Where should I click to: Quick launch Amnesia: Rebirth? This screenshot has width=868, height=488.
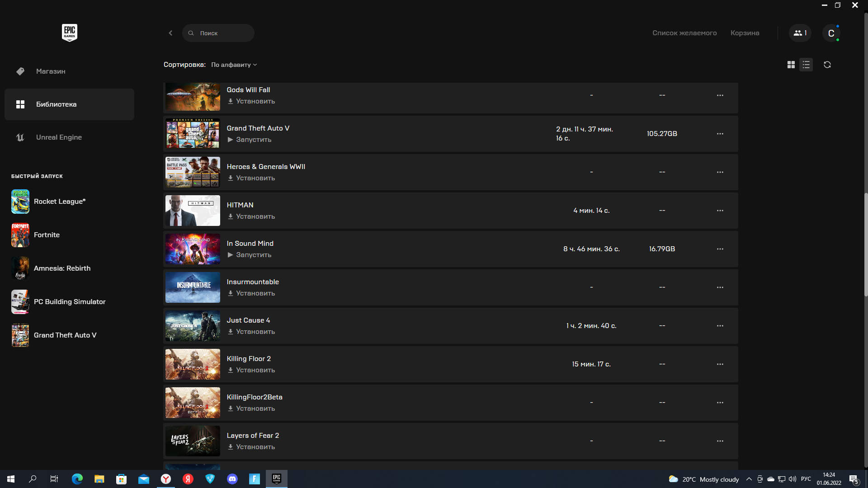(x=51, y=268)
